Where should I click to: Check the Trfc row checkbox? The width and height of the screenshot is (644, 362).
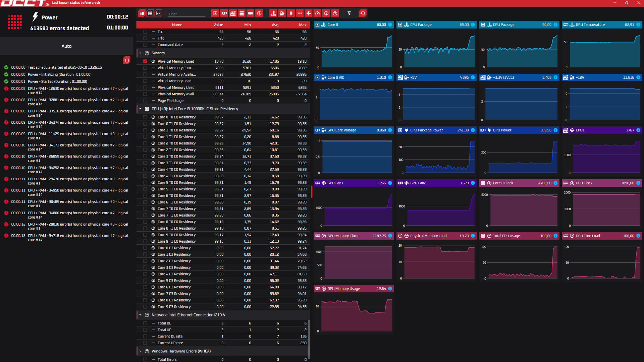pyautogui.click(x=145, y=38)
